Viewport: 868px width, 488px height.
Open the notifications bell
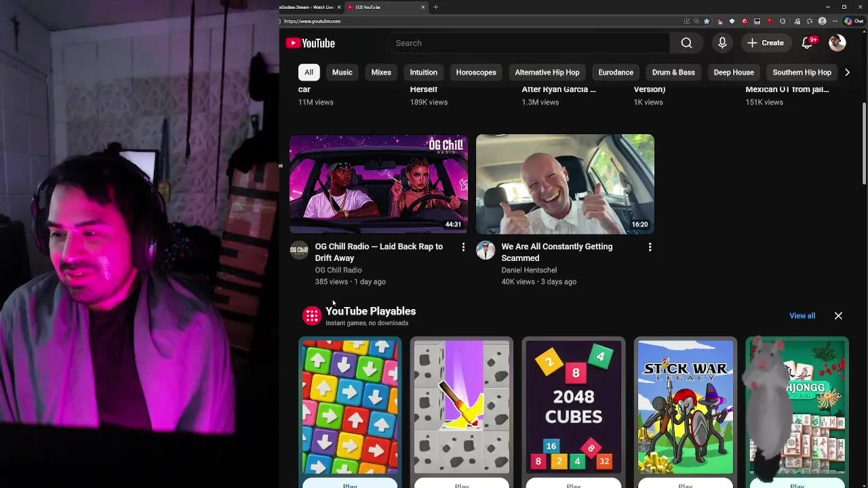click(807, 43)
